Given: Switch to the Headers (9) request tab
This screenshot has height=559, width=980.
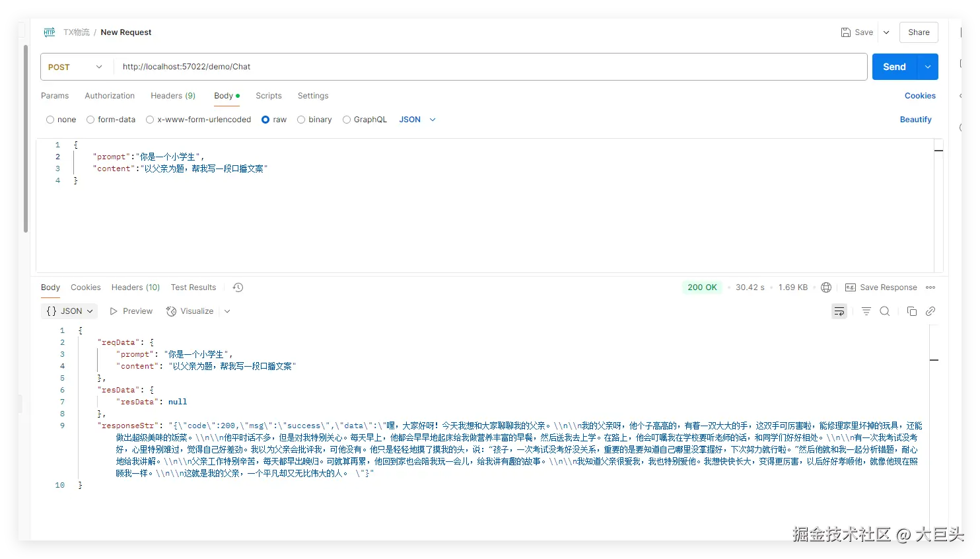Looking at the screenshot, I should pyautogui.click(x=172, y=96).
